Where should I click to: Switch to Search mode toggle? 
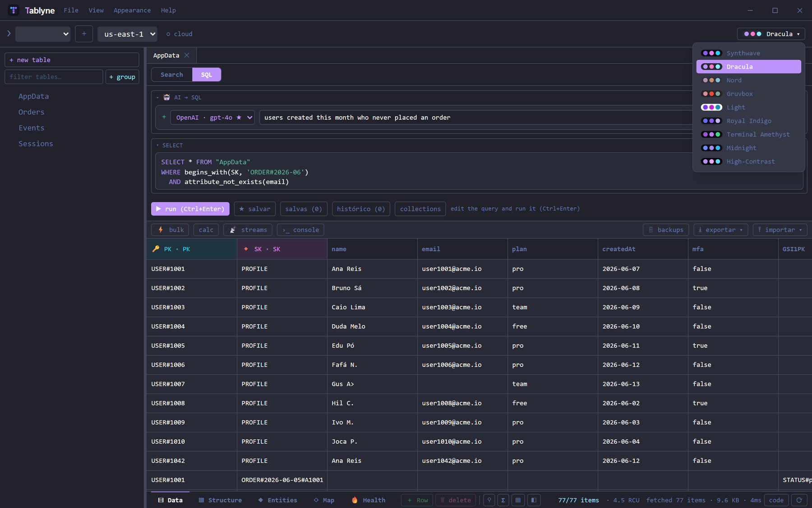(x=172, y=75)
